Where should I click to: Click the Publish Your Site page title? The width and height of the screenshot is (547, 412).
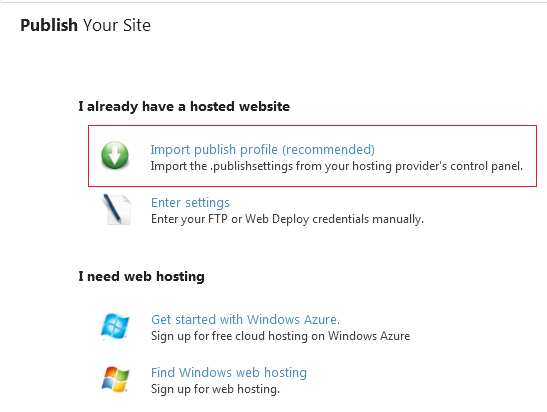[x=85, y=25]
